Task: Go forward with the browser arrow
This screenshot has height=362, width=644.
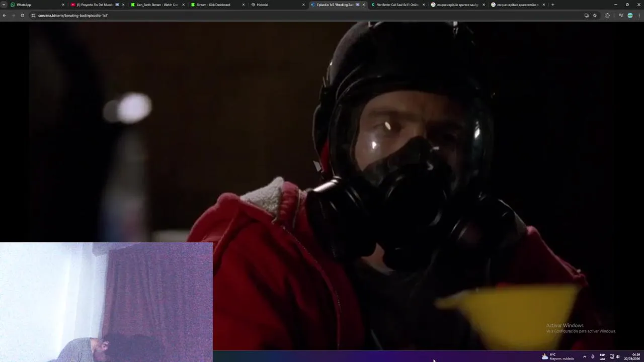Action: [13, 16]
